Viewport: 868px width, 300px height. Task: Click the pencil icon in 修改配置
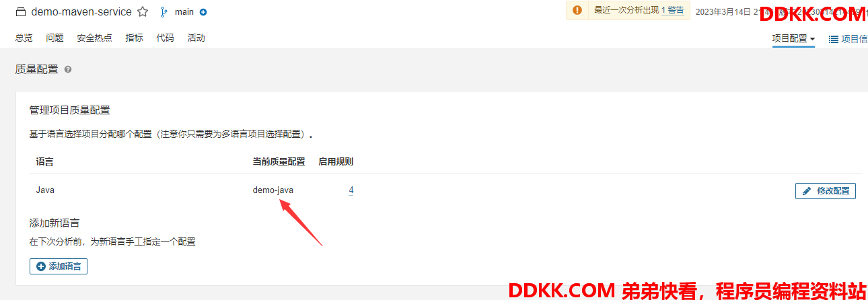pyautogui.click(x=807, y=191)
